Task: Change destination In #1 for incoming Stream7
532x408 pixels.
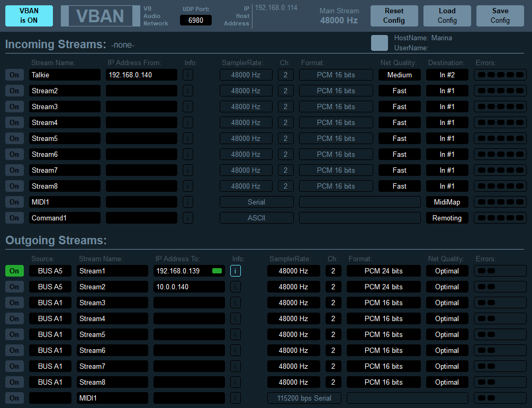Action: [447, 170]
